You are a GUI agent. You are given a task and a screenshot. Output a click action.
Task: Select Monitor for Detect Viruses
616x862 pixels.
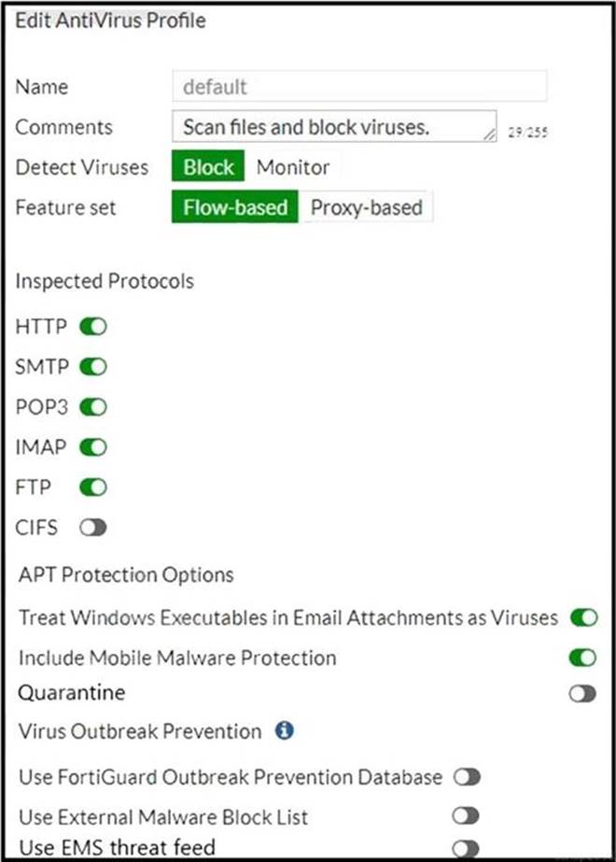[293, 167]
